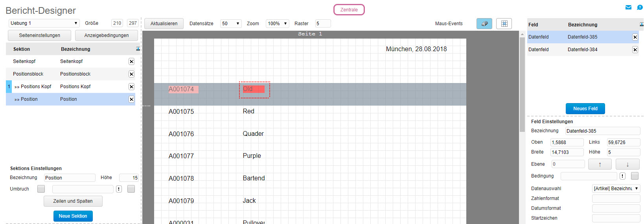Click the Bedingung text field
This screenshot has height=224, width=644.
point(589,176)
